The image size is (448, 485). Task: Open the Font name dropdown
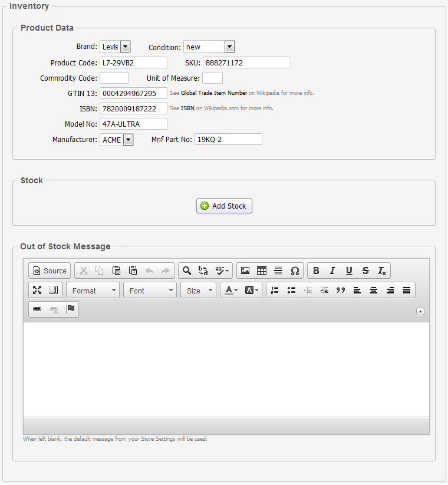click(150, 291)
